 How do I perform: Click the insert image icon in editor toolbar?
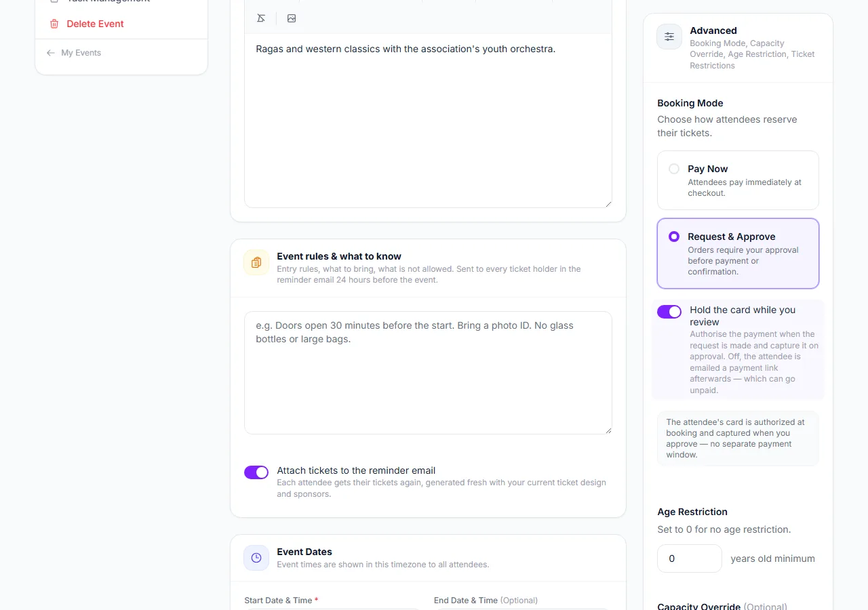[x=292, y=18]
